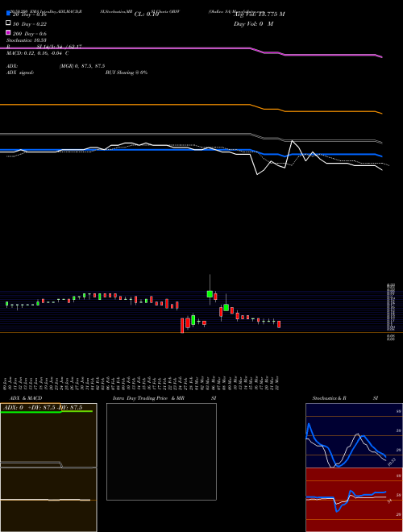
Task: Click the date labels axis below candlesticks
Action: point(142,383)
